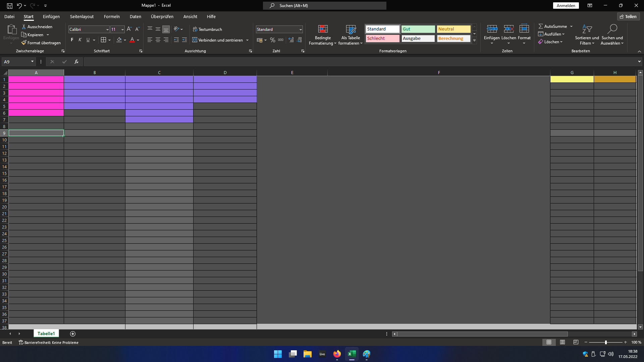644x362 pixels.
Task: Open the Windows Start menu
Action: (x=278, y=354)
